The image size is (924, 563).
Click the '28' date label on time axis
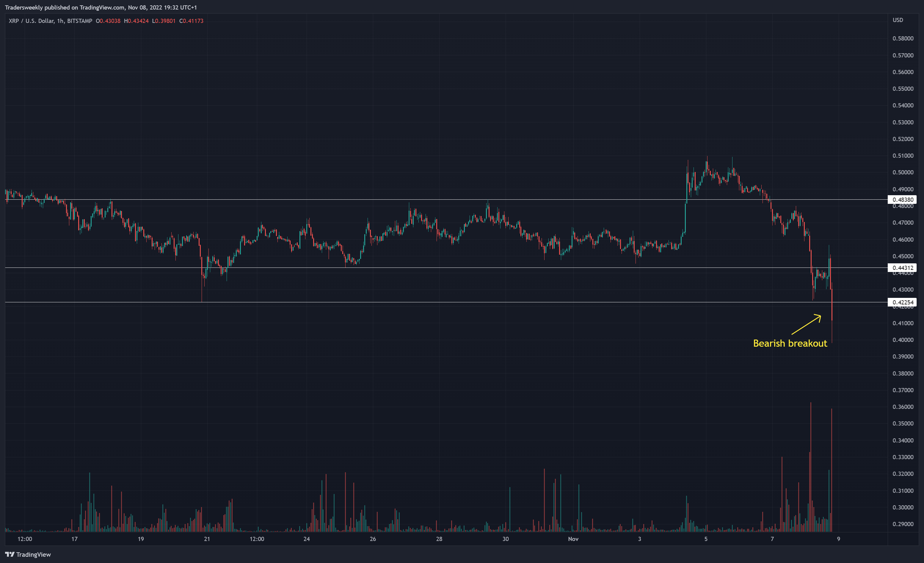tap(439, 539)
